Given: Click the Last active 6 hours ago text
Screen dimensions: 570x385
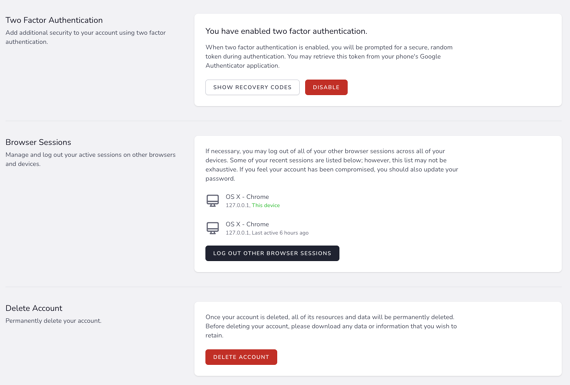Looking at the screenshot, I should (x=280, y=233).
